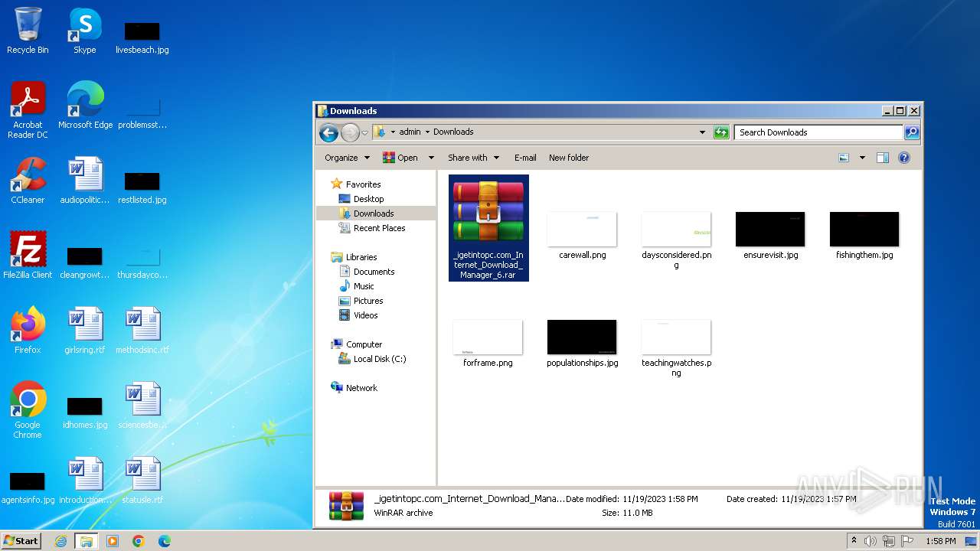Click admin in the address breadcrumb
The image size is (980, 551).
(x=410, y=132)
